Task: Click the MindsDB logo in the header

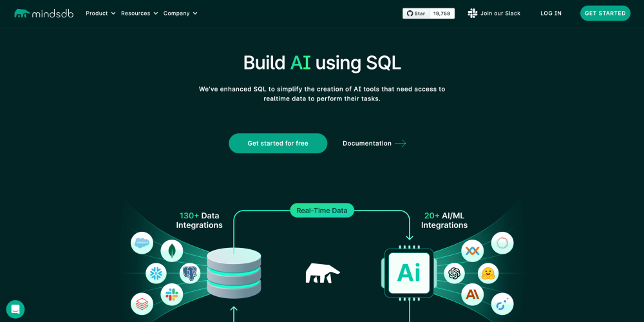Action: 44,13
